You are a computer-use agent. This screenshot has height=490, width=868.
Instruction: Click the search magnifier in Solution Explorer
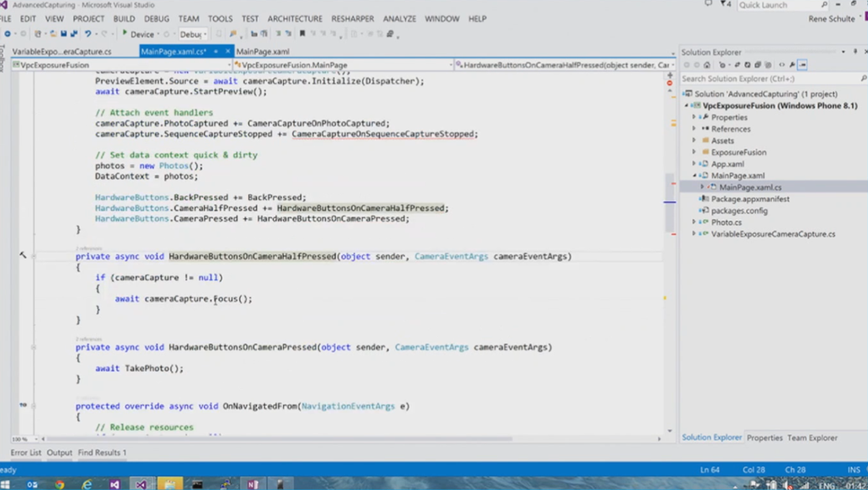click(x=863, y=79)
